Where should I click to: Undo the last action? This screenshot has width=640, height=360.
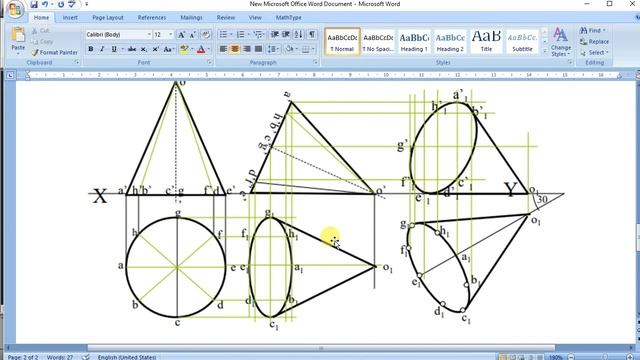(x=45, y=4)
